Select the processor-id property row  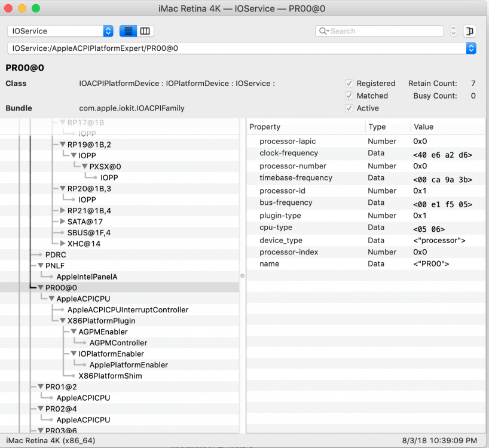[x=366, y=191]
